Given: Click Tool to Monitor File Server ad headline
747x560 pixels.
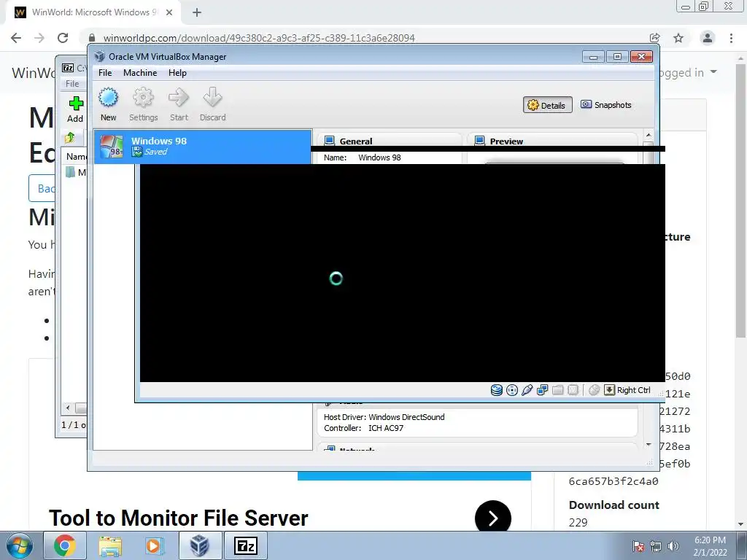Looking at the screenshot, I should (x=179, y=518).
